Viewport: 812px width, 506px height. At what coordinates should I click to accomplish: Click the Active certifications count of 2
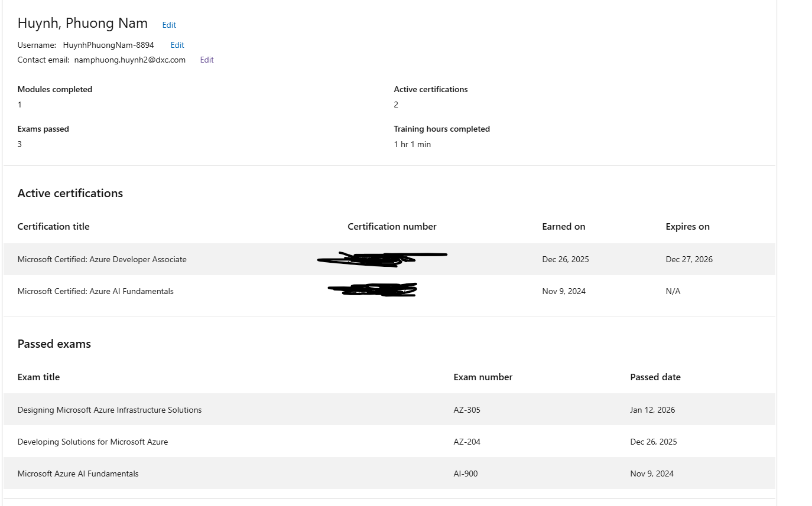pos(396,105)
